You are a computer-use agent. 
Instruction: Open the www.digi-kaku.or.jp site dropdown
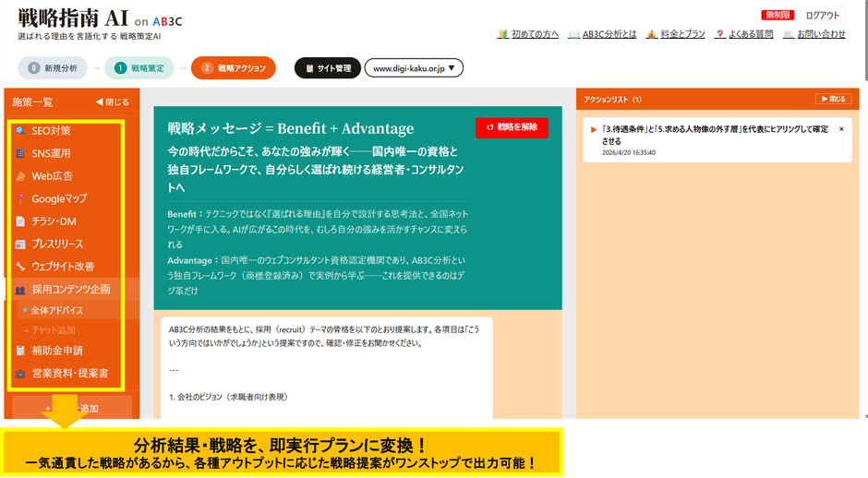click(414, 68)
